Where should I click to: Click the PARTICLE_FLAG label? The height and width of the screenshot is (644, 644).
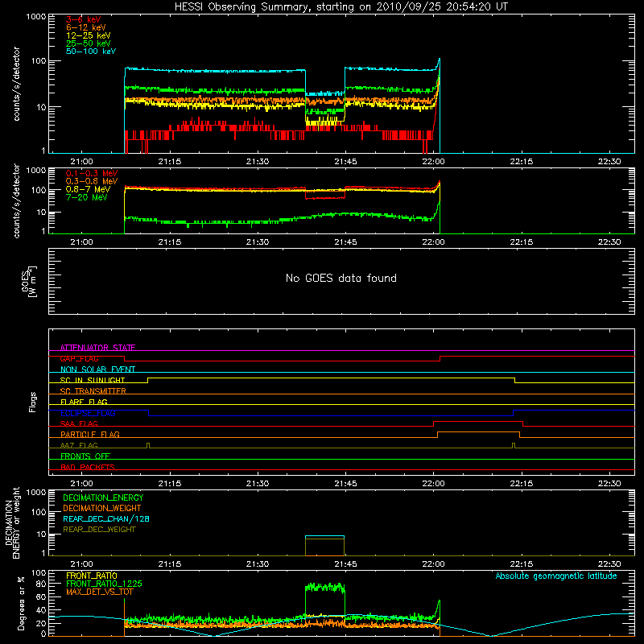click(x=90, y=434)
